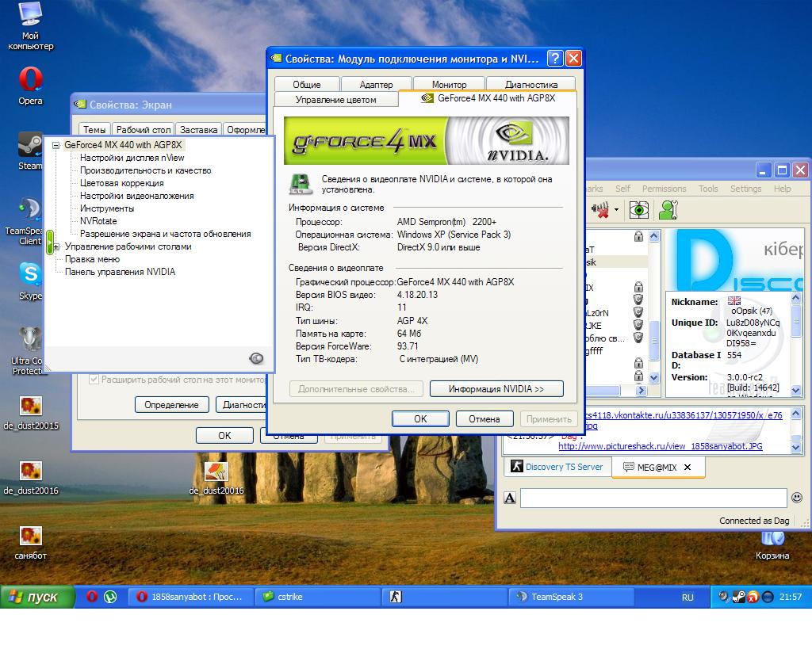Select the Темы tab in Свойства: Экран
The width and height of the screenshot is (812, 653).
click(x=94, y=129)
